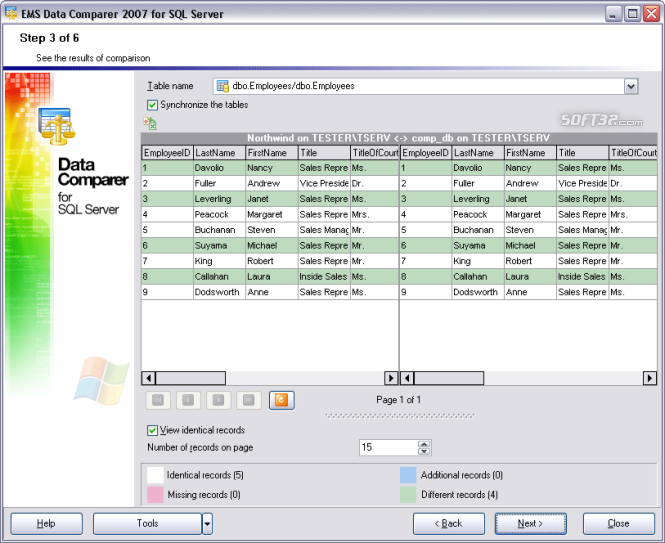Select Buchanan cell in right grid
665x543 pixels.
click(x=478, y=230)
